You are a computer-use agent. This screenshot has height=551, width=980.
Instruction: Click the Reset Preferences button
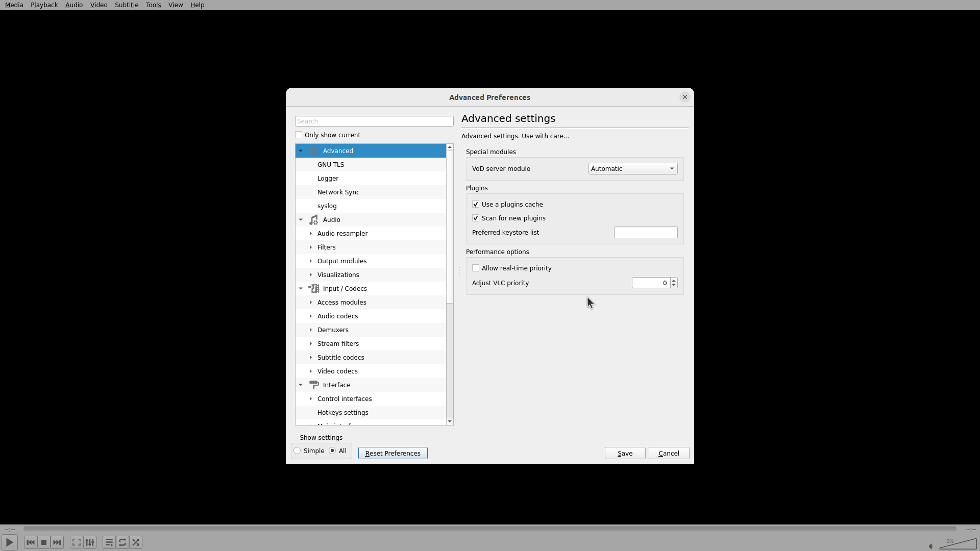coord(393,453)
